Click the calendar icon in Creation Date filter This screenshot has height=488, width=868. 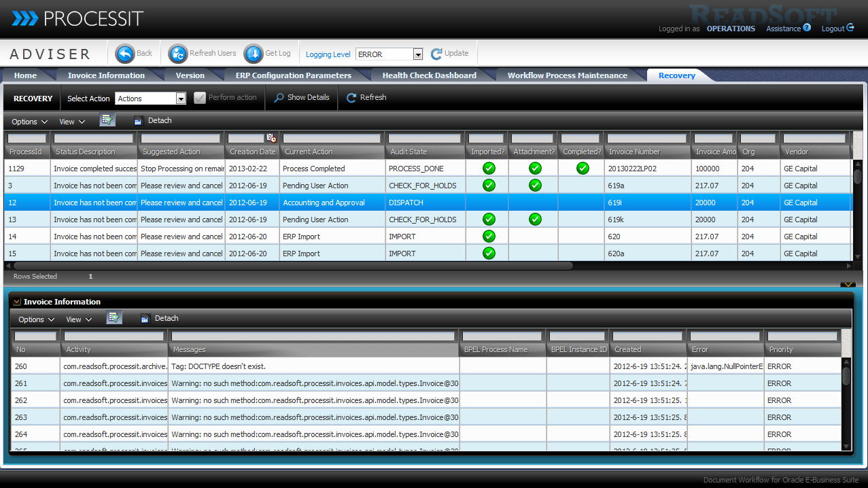pos(271,138)
